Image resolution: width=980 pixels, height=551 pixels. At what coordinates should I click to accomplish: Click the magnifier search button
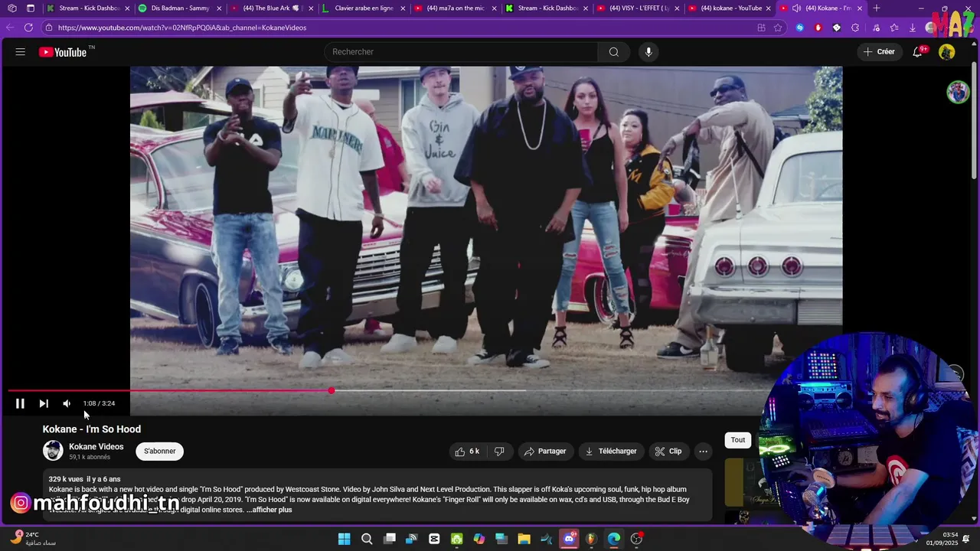point(614,52)
